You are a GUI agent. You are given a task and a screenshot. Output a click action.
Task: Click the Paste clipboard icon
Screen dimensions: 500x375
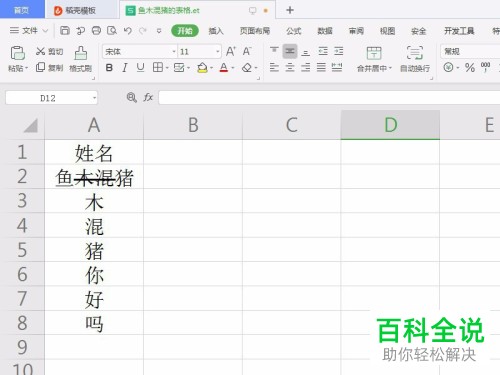[17, 53]
